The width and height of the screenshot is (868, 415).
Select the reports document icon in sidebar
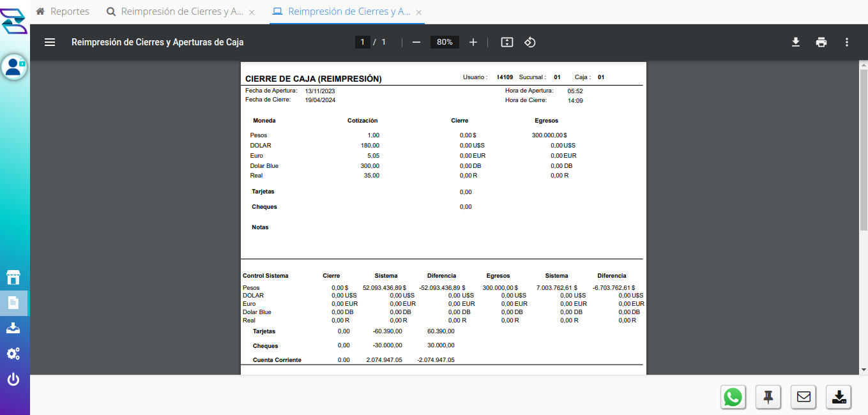click(x=13, y=303)
